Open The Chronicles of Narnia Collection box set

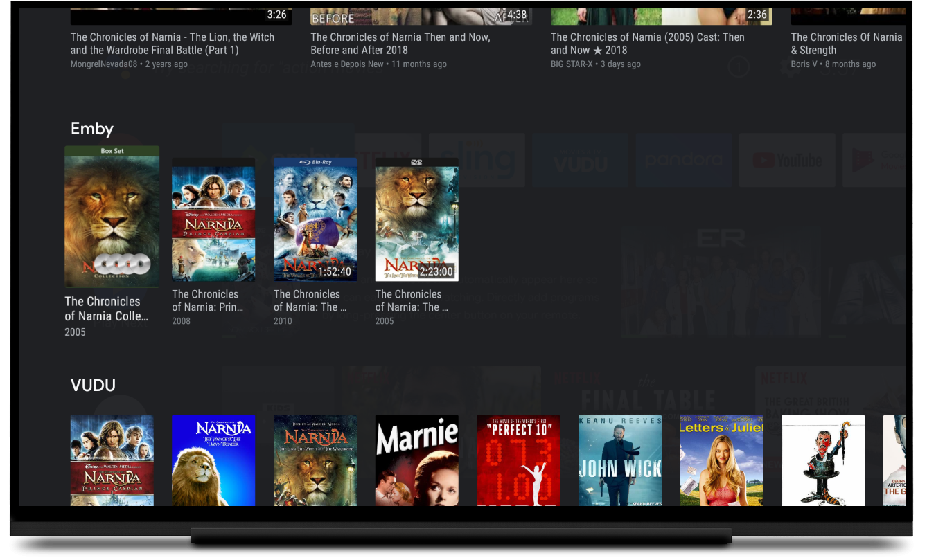click(112, 216)
